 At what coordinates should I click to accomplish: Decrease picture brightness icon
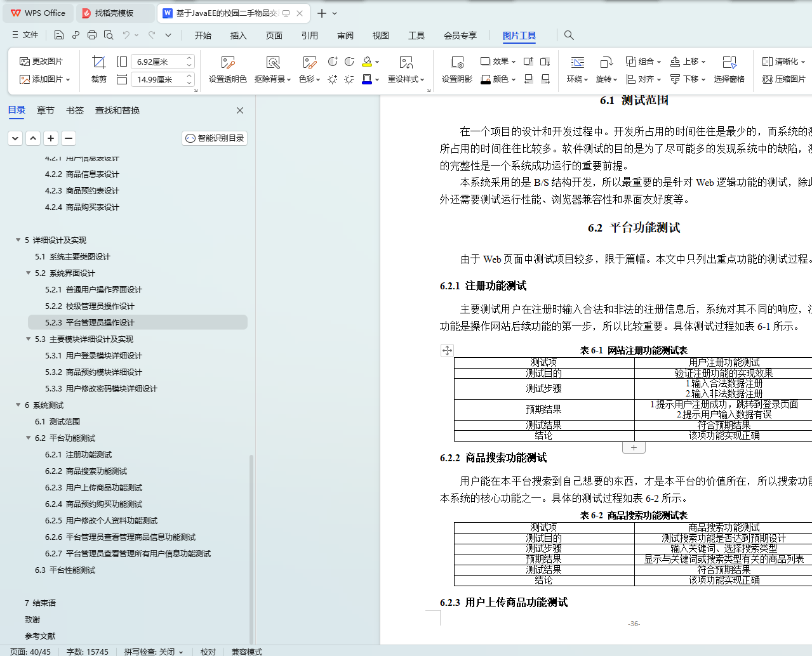click(349, 79)
